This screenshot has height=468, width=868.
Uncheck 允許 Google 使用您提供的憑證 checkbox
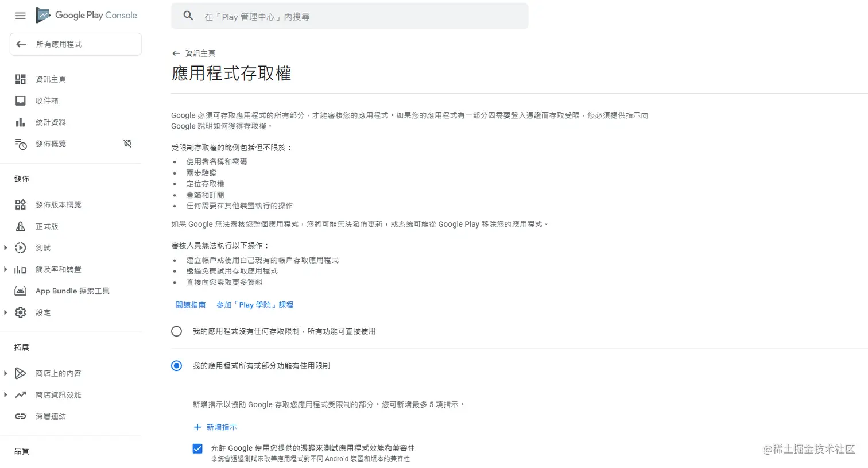click(197, 448)
